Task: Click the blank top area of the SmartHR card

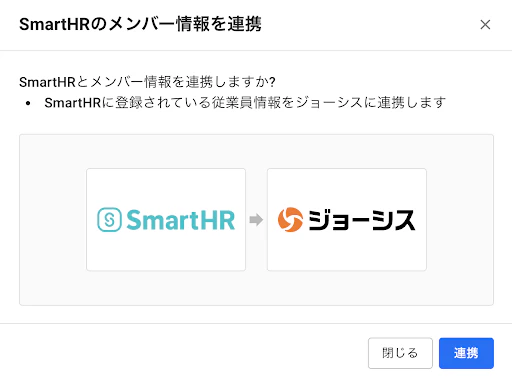Action: (x=166, y=185)
